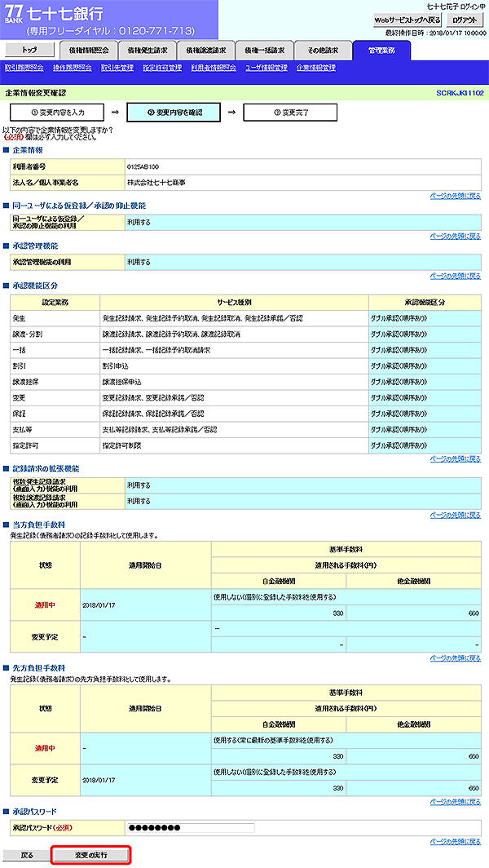Open 取引履歴照会 submenu link
Screen dimensions: 489x868
click(x=24, y=68)
